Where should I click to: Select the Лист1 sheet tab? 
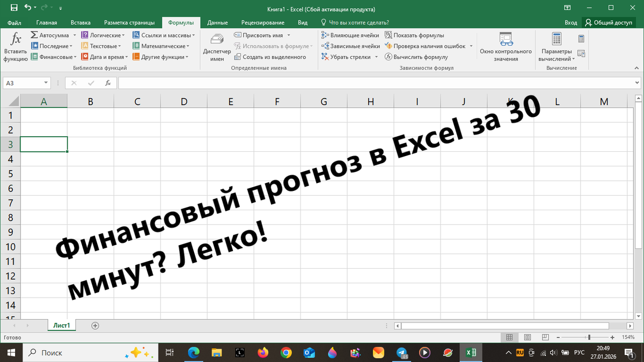point(62,326)
